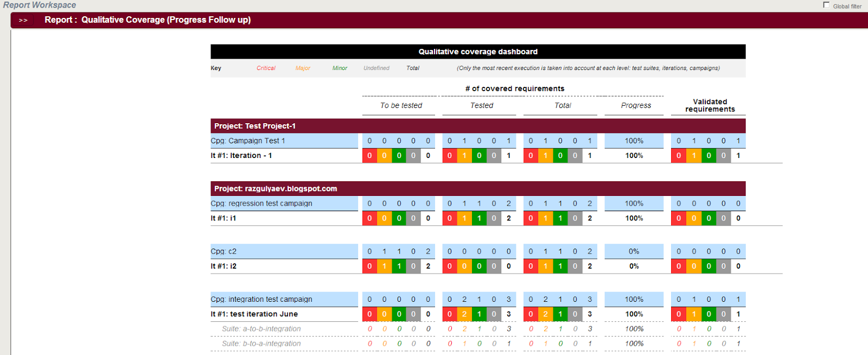Screen dimensions: 868x355
Task: Click 100% progress for Campaign Test 1
Action: coord(634,141)
